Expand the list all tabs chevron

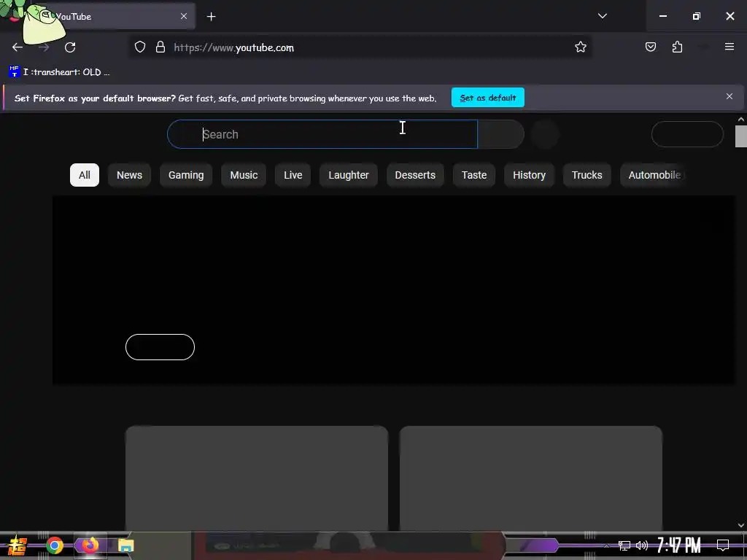coord(602,16)
